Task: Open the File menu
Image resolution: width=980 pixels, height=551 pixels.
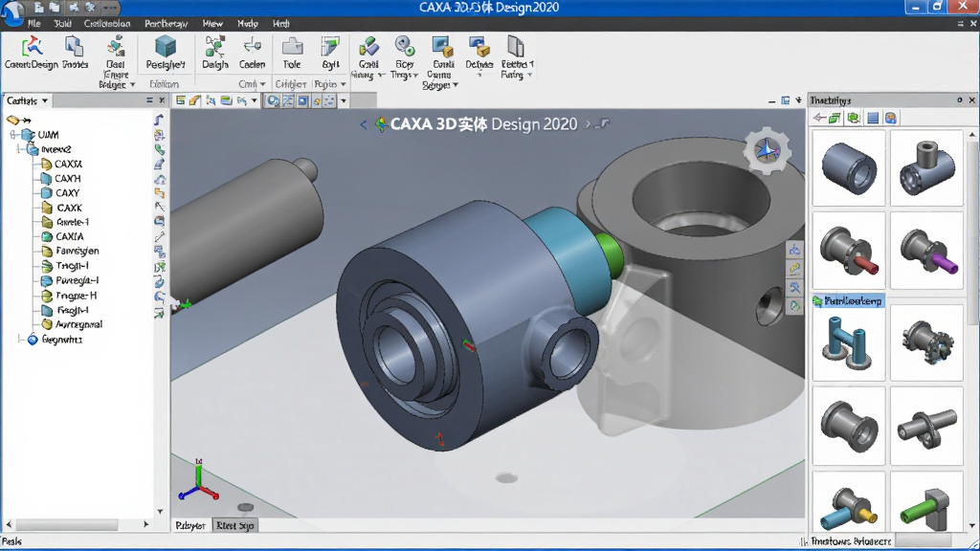Action: (33, 24)
